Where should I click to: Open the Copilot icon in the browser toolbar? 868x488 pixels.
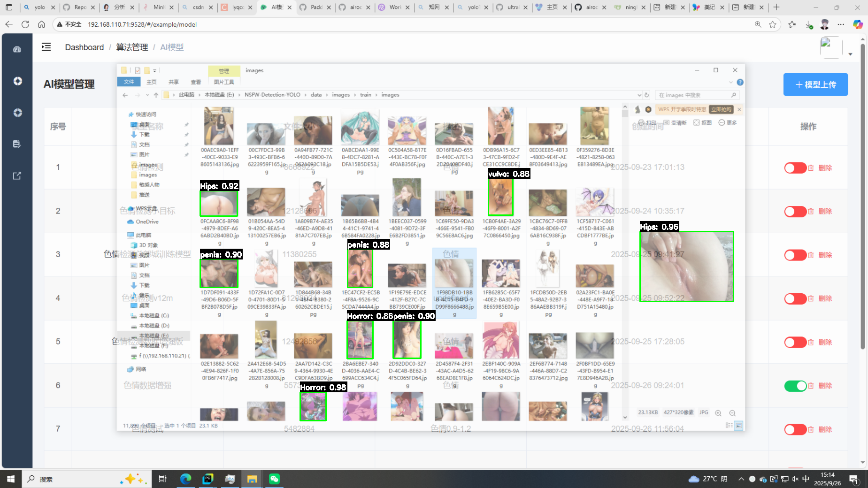pyautogui.click(x=858, y=24)
